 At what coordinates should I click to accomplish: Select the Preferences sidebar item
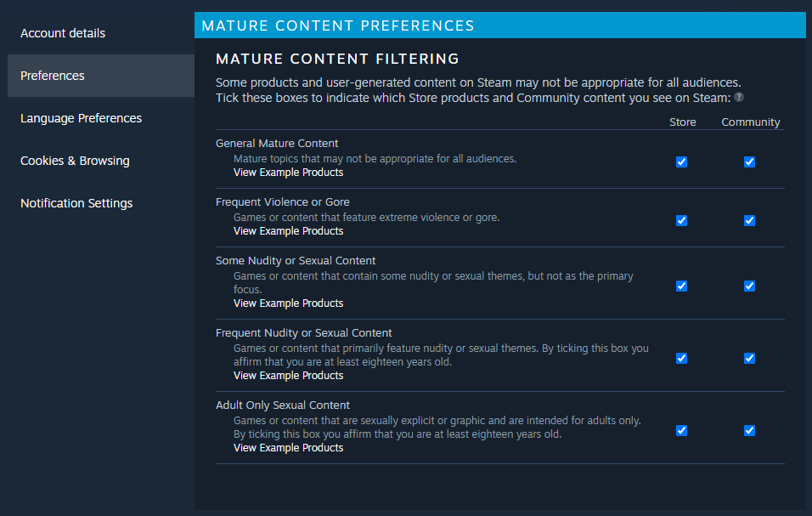[x=53, y=76]
